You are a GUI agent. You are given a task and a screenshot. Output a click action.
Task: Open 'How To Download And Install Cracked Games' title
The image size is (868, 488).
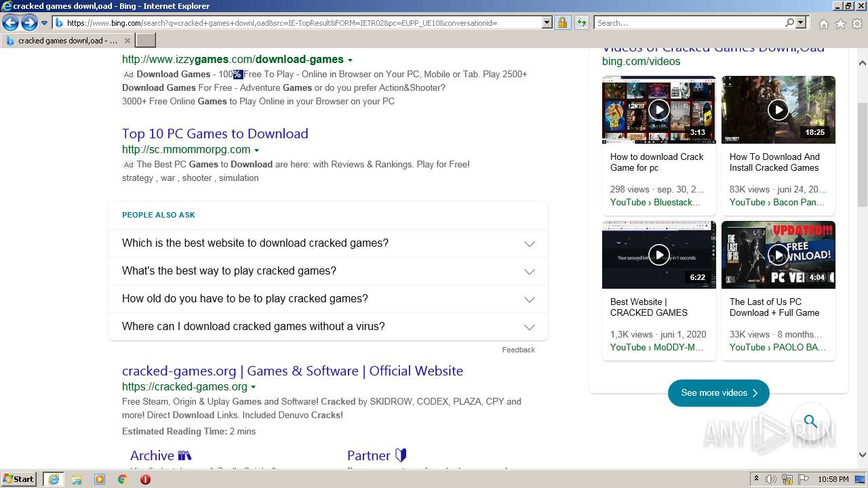pyautogui.click(x=774, y=162)
